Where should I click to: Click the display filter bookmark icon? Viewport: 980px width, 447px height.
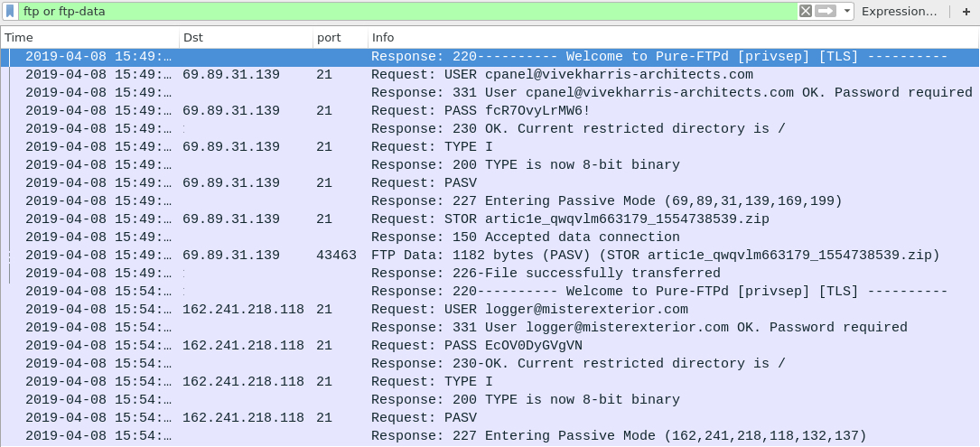[11, 11]
